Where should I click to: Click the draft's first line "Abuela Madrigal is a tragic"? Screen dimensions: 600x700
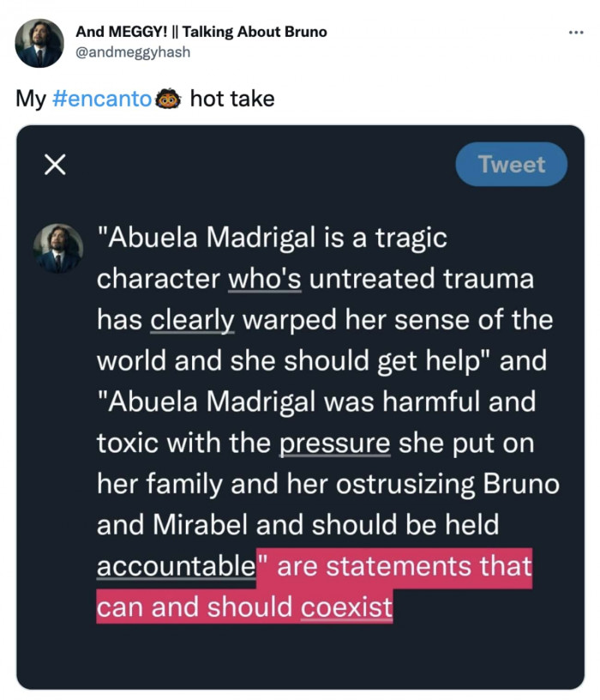coord(275,238)
